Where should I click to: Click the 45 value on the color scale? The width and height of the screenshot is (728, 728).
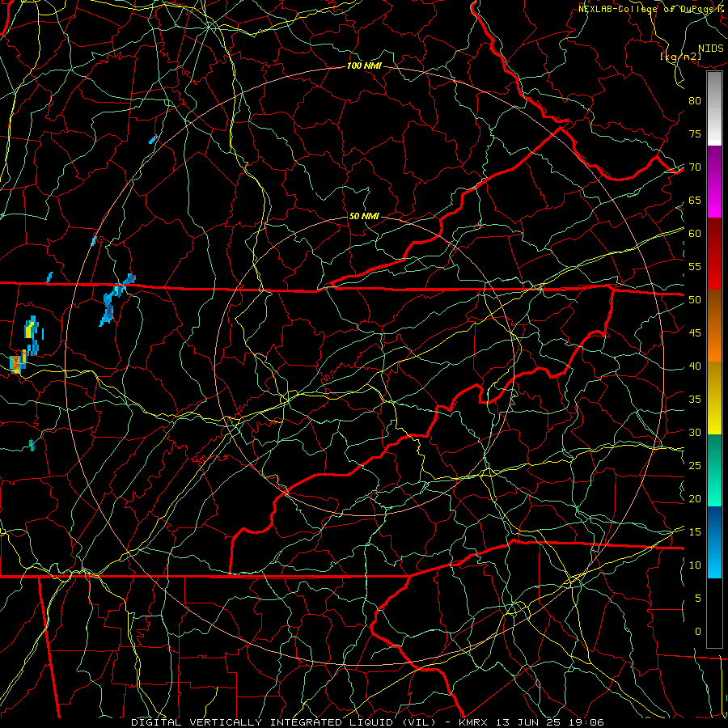tap(695, 333)
